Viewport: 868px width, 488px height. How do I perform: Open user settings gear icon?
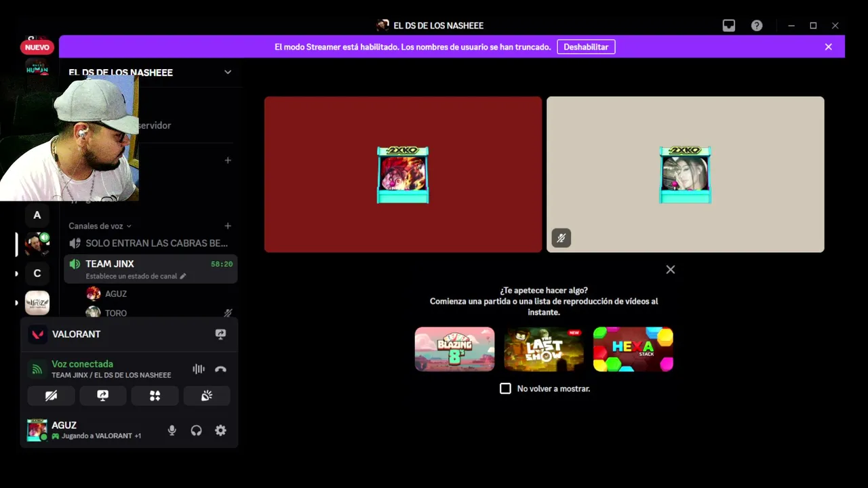point(220,430)
